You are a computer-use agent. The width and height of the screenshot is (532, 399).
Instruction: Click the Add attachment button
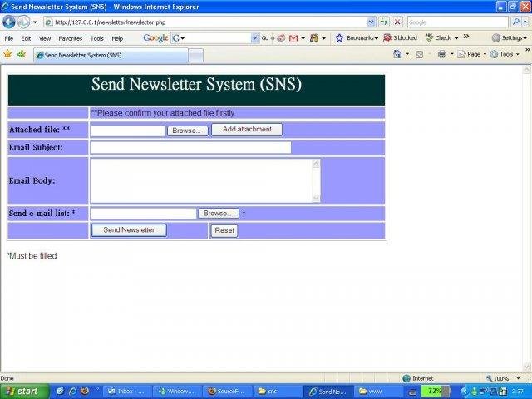click(x=247, y=130)
